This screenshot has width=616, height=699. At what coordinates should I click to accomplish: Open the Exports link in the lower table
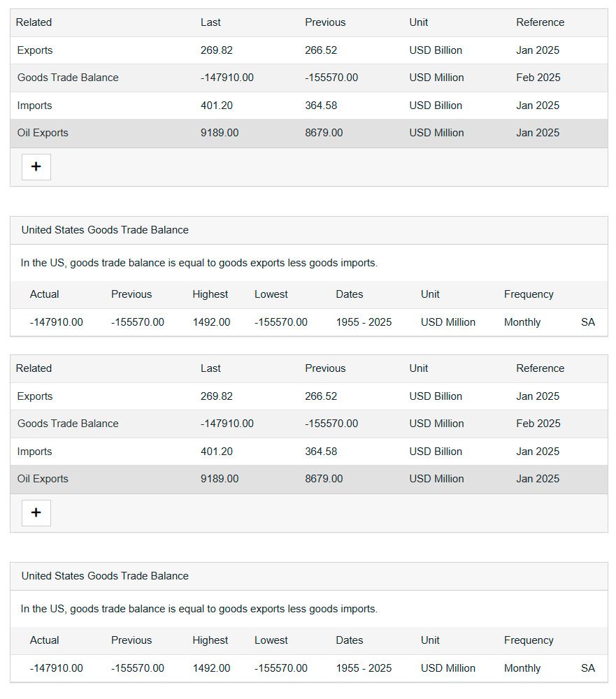click(35, 396)
